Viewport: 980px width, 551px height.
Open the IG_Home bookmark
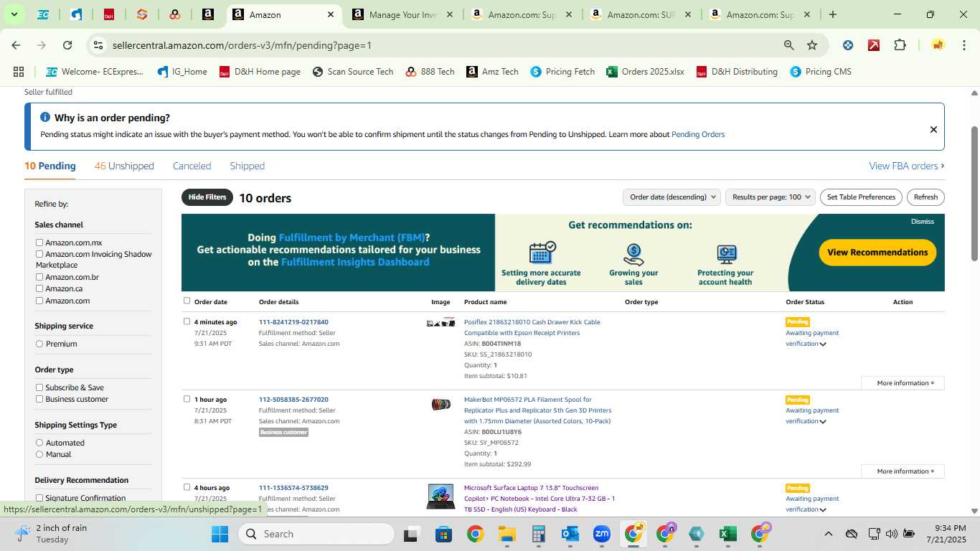point(182,72)
